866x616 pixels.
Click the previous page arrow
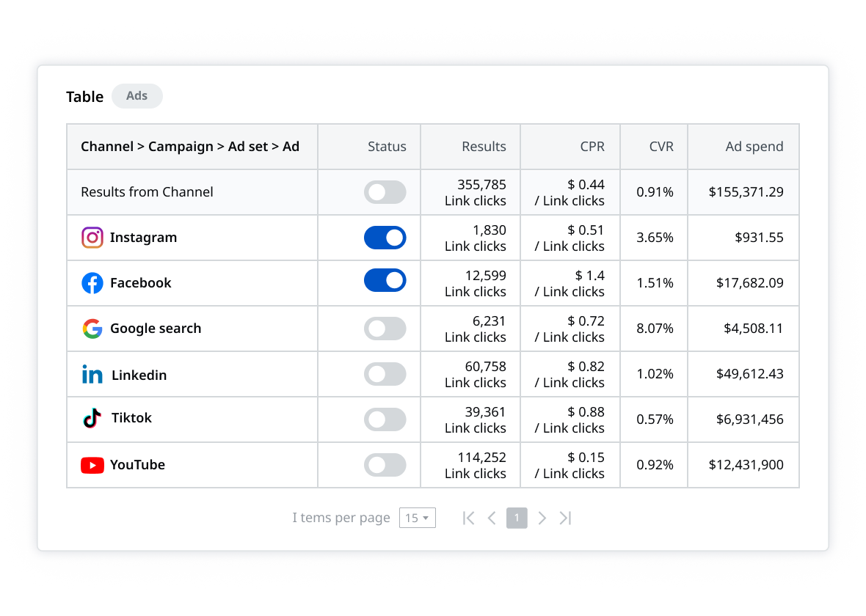pyautogui.click(x=492, y=518)
